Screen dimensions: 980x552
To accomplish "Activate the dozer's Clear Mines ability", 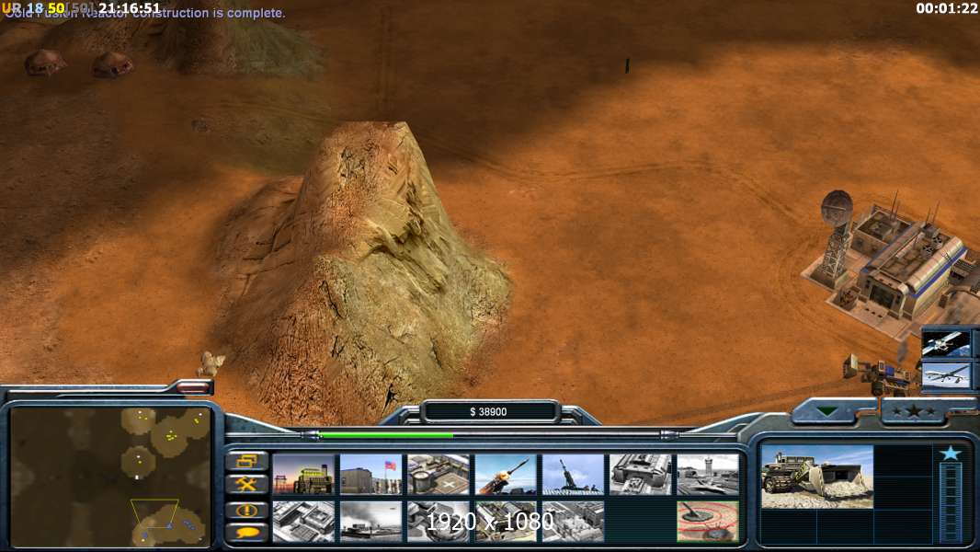I will (x=708, y=521).
